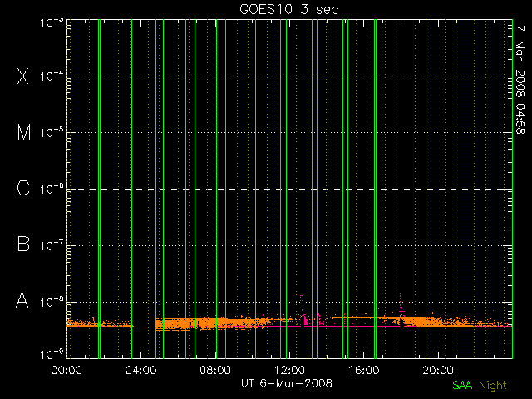Click the 16:00 time axis label
The height and width of the screenshot is (399, 532).
[364, 369]
